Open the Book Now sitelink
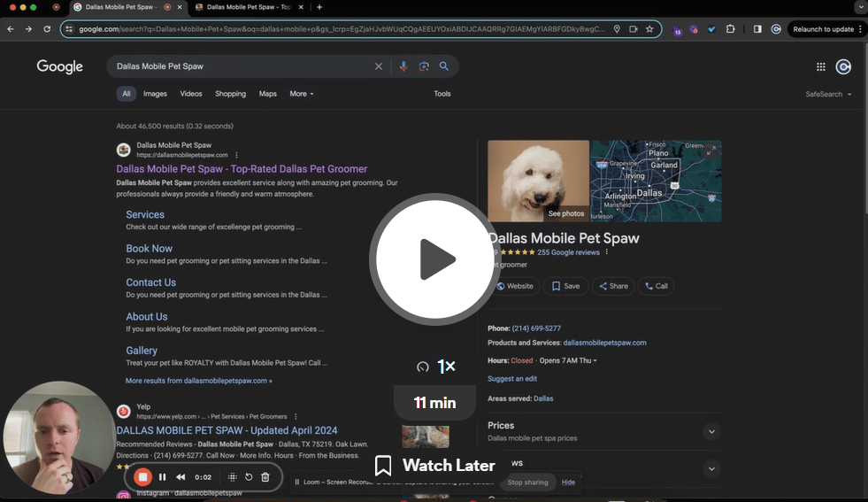The image size is (868, 502). click(149, 248)
